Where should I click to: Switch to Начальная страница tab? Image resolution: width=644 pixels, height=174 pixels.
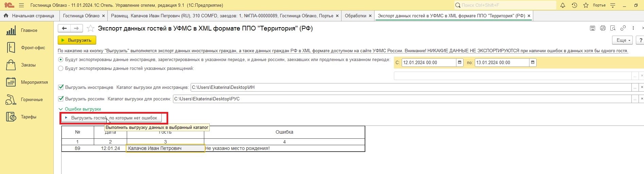click(x=30, y=16)
